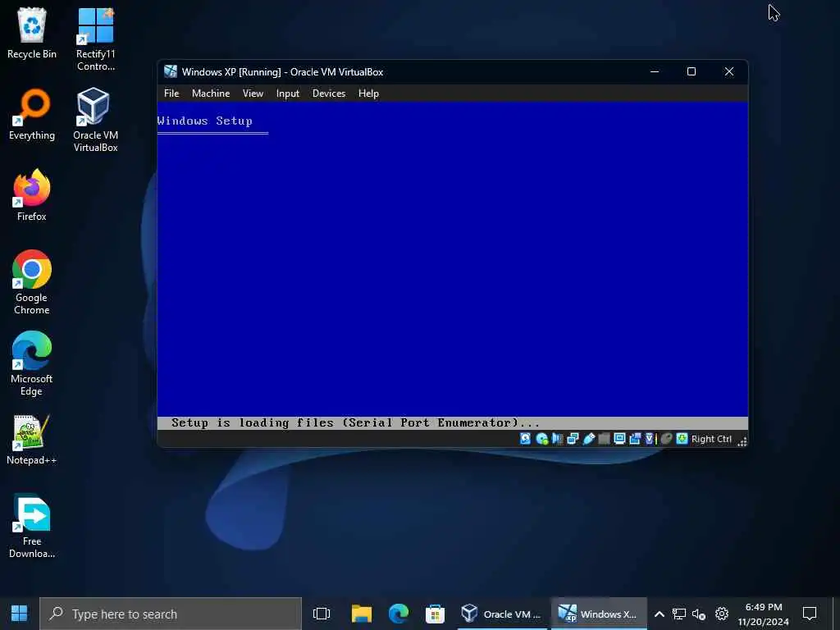840x630 pixels.
Task: Click the status bar resize grip
Action: click(742, 441)
